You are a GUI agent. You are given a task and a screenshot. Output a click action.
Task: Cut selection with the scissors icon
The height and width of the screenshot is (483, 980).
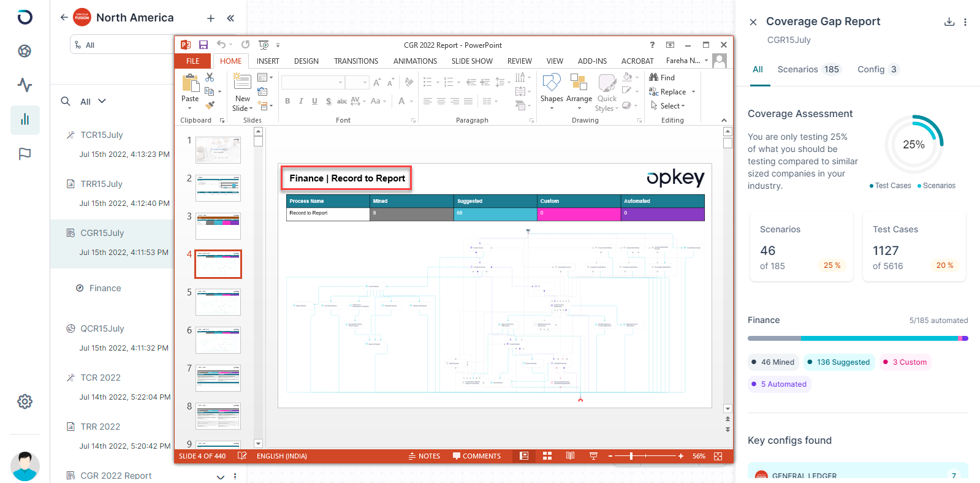[x=210, y=77]
